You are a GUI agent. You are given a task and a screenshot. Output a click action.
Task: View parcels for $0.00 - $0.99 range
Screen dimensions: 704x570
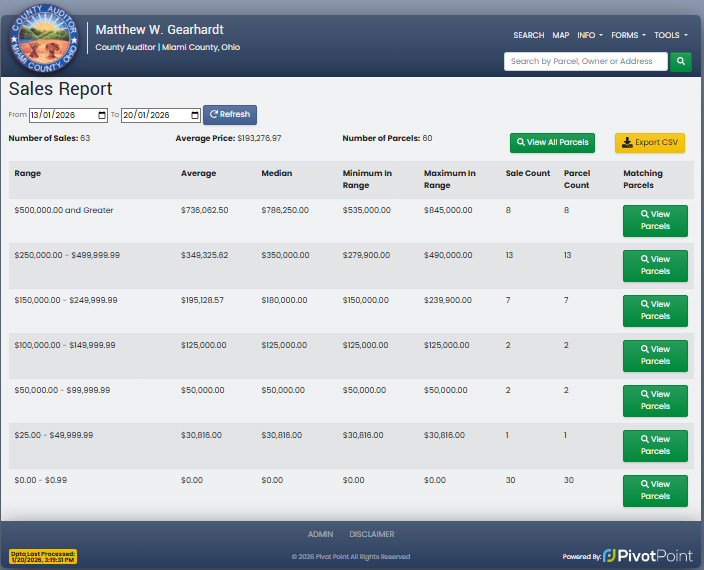[x=655, y=490]
